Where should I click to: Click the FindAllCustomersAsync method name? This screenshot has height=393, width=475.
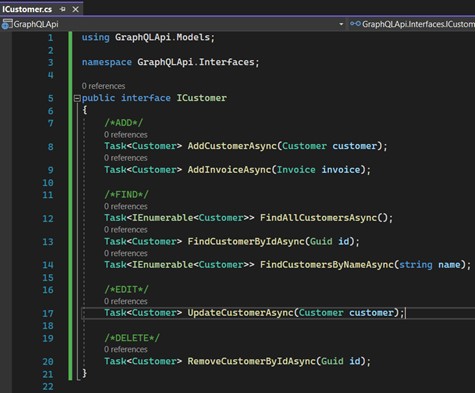pos(318,218)
